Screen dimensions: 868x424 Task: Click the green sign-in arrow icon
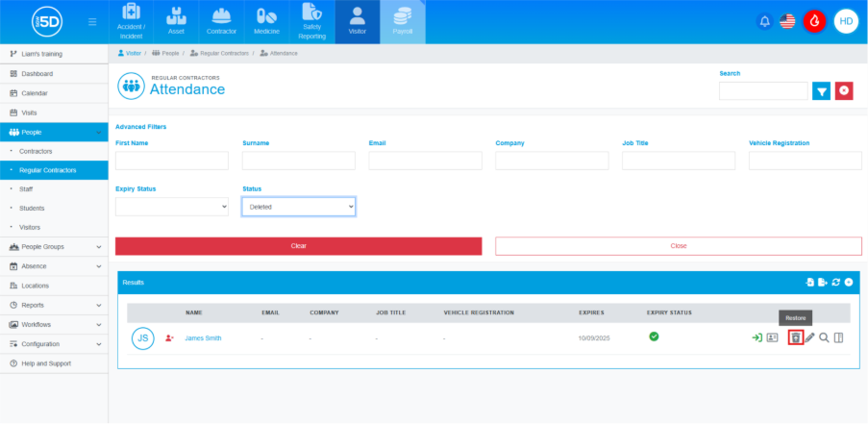[x=756, y=337]
